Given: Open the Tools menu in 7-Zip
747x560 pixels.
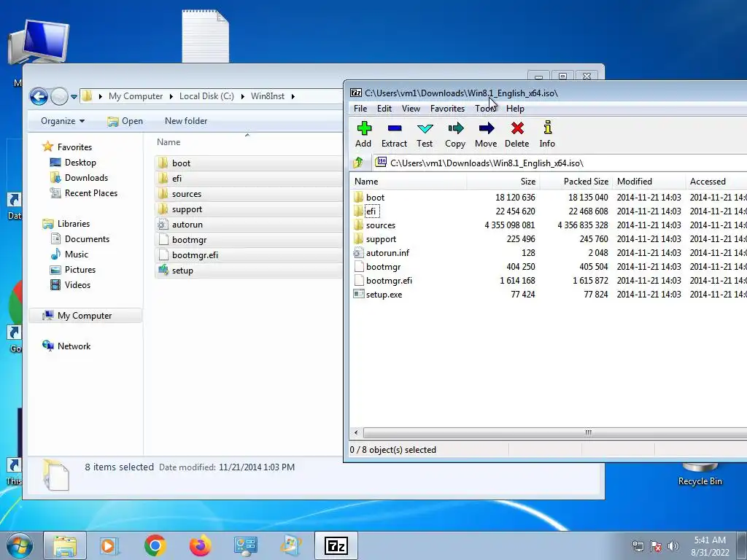Looking at the screenshot, I should (x=485, y=109).
